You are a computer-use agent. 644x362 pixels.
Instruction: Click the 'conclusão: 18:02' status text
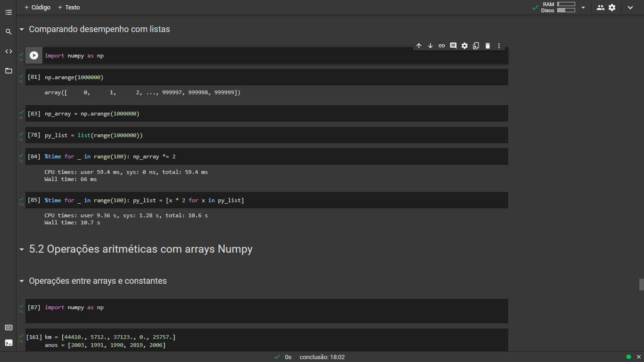[x=322, y=357]
